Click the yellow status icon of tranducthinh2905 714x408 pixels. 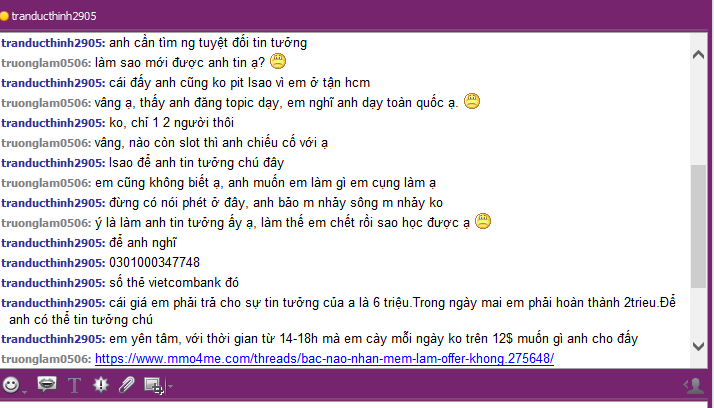[x=4, y=16]
